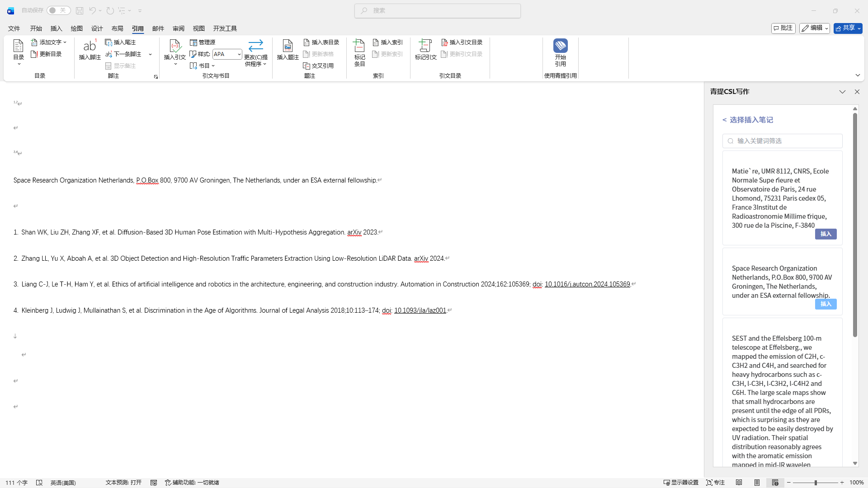This screenshot has width=868, height=488.
Task: Open the 插入 ribbon tab
Action: (56, 28)
